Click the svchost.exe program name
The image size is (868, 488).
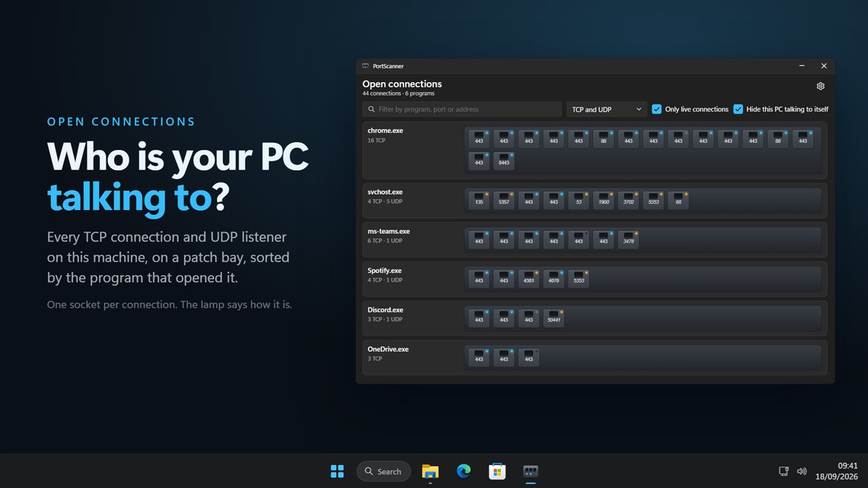click(385, 192)
